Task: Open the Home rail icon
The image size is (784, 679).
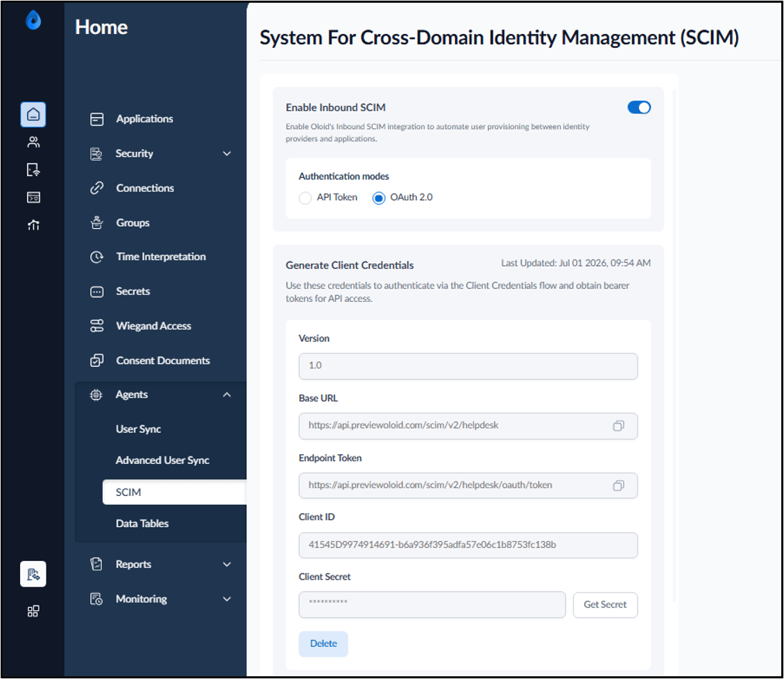Action: [x=33, y=114]
